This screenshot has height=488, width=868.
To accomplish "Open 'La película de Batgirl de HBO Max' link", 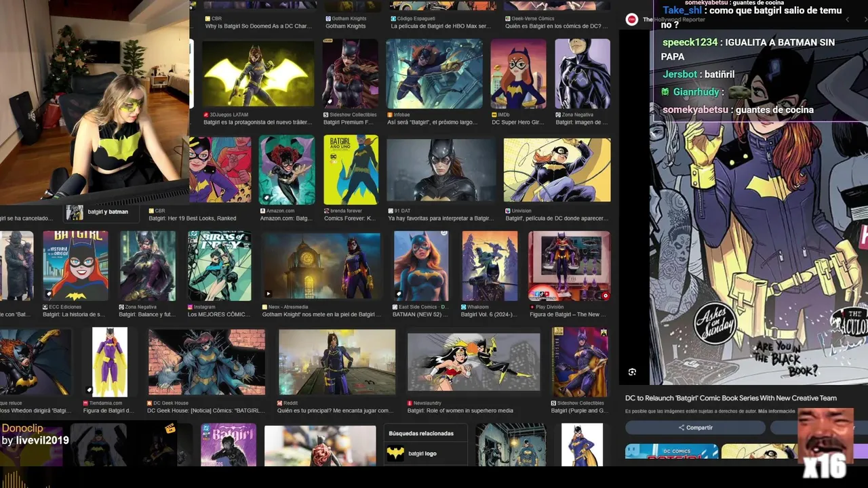I will [440, 26].
